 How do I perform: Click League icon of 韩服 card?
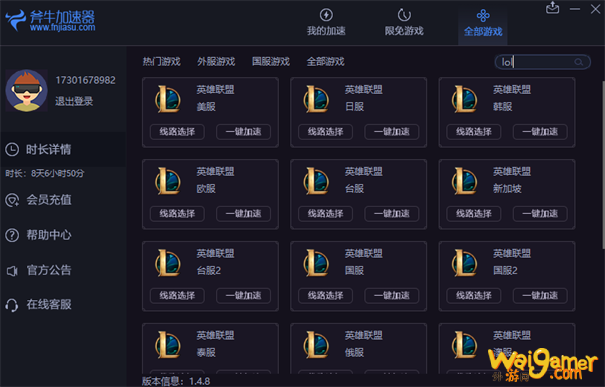pos(464,99)
